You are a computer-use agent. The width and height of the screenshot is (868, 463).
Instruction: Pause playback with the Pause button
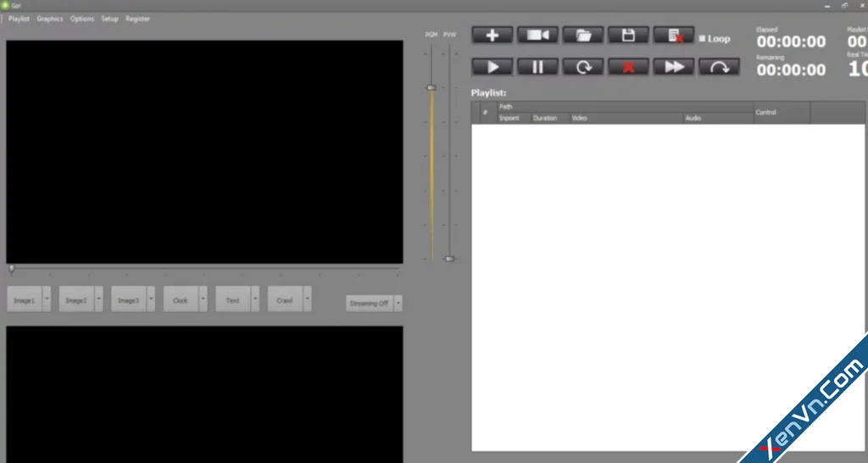[x=537, y=67]
